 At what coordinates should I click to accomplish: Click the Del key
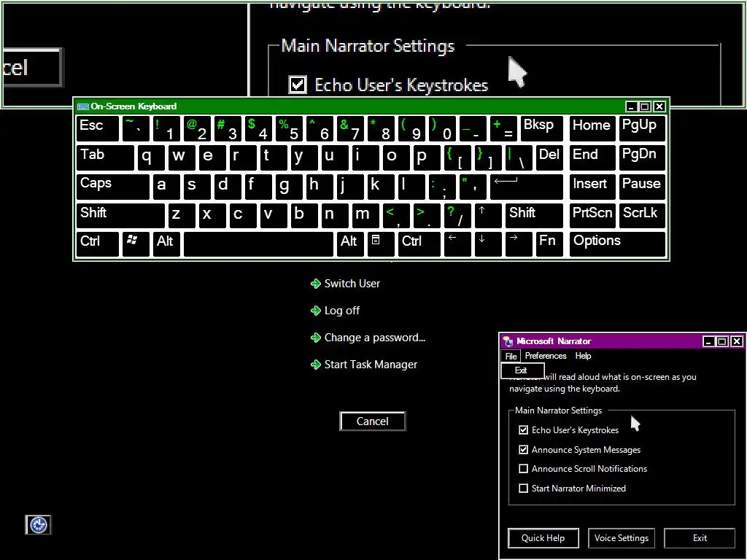549,158
